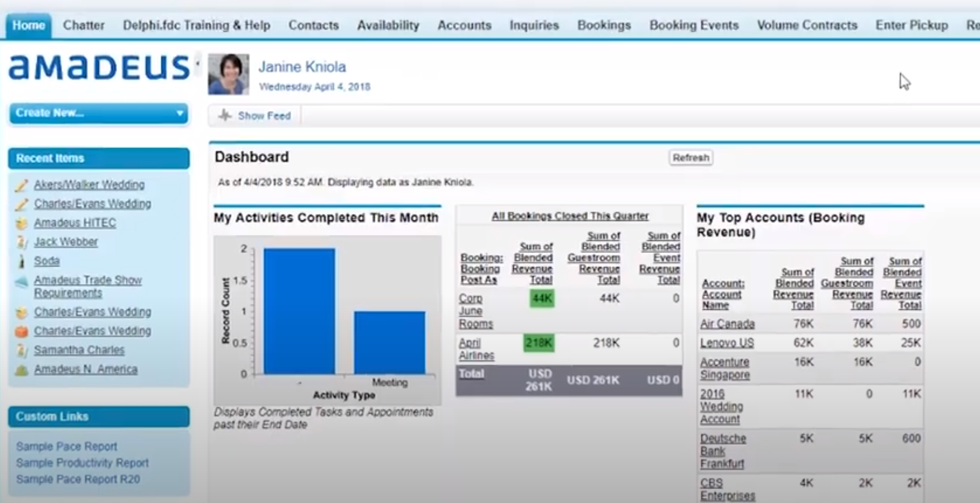
Task: Click the Meeting bar in the chart
Action: click(389, 342)
